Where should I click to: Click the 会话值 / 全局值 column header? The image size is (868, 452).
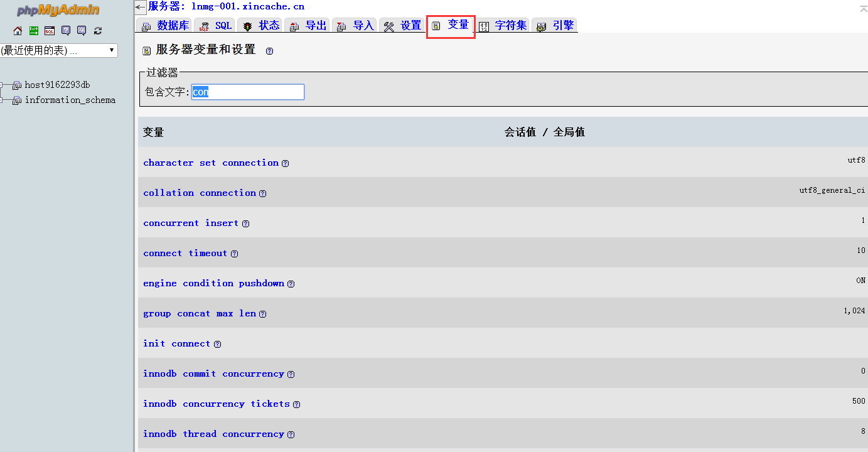point(545,132)
